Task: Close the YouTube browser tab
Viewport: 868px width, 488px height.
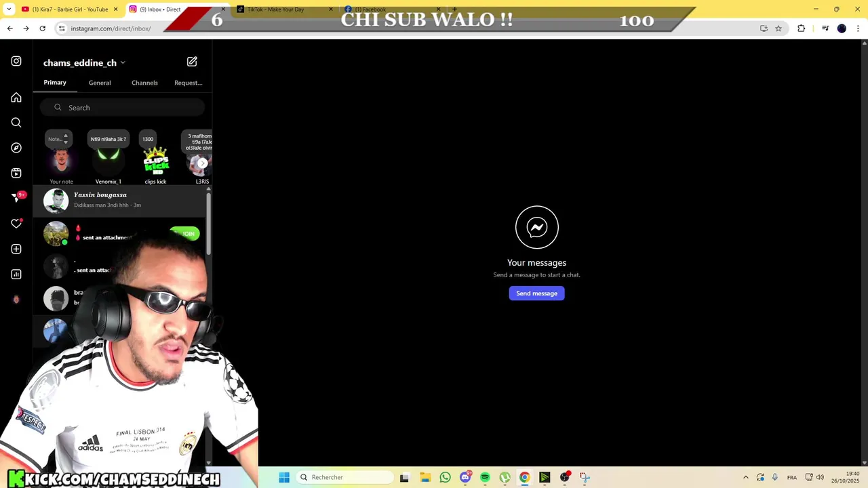Action: (115, 9)
